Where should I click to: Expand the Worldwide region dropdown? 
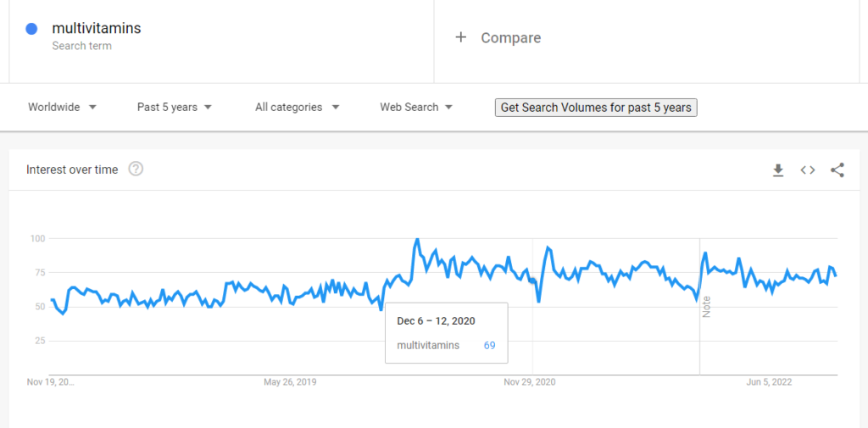63,107
